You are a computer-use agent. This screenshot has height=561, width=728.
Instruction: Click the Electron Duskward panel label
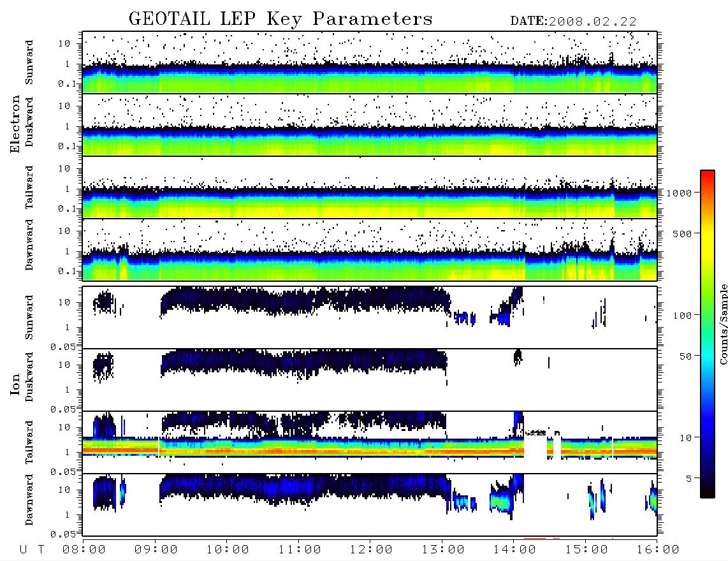[29, 122]
